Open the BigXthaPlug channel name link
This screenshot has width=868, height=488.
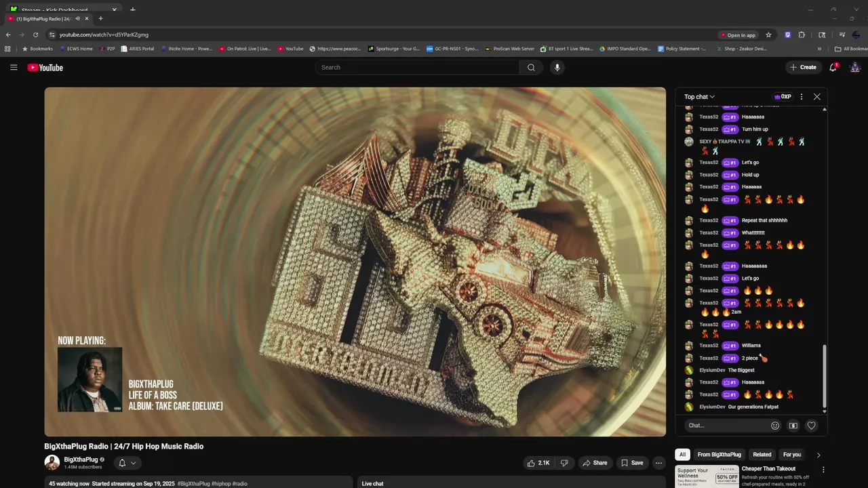click(81, 460)
